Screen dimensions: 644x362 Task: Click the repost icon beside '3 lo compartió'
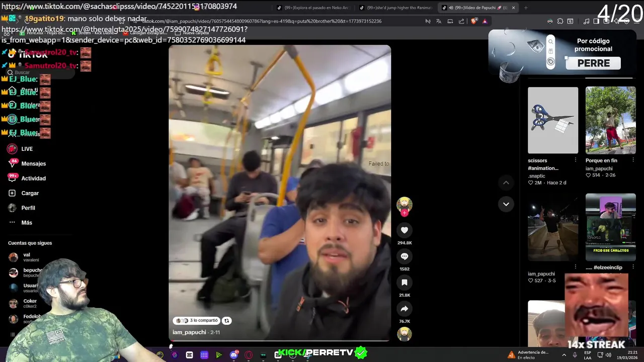pos(226,321)
